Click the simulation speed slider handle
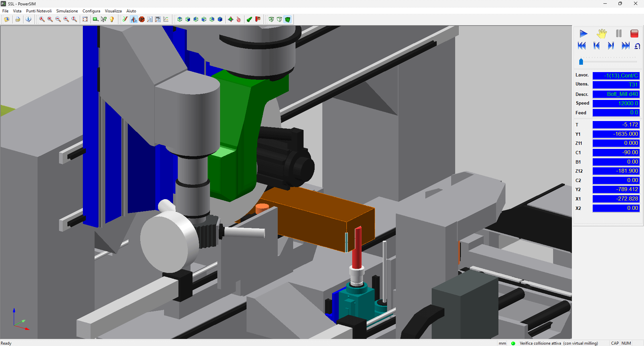The width and height of the screenshot is (644, 346). [x=581, y=62]
